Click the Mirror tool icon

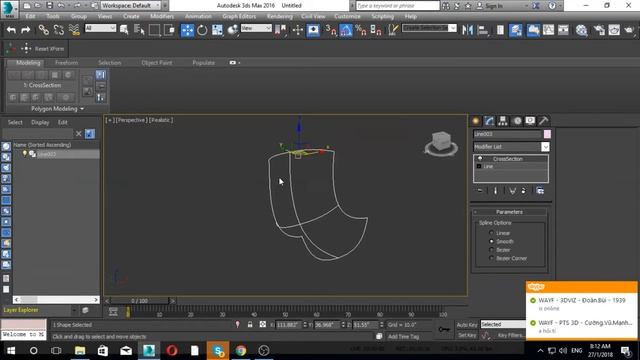pyautogui.click(x=467, y=30)
